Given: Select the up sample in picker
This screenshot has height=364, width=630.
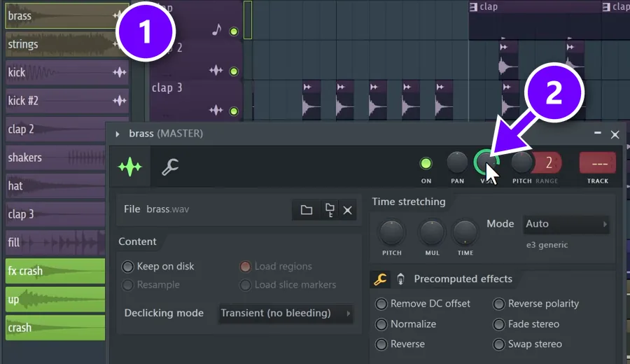Looking at the screenshot, I should pyautogui.click(x=55, y=300).
